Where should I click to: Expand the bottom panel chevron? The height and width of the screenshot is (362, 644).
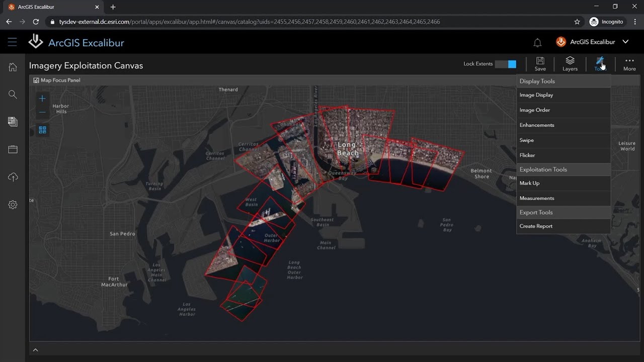35,350
